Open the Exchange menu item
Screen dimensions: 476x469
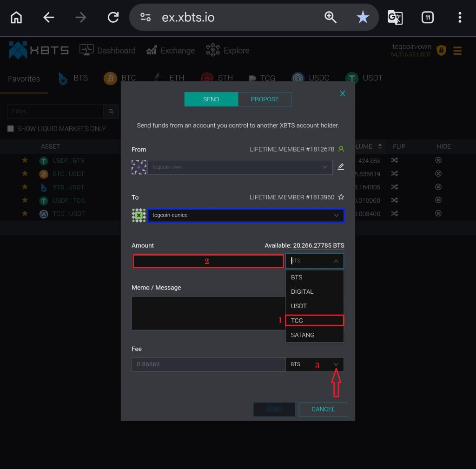coord(171,51)
